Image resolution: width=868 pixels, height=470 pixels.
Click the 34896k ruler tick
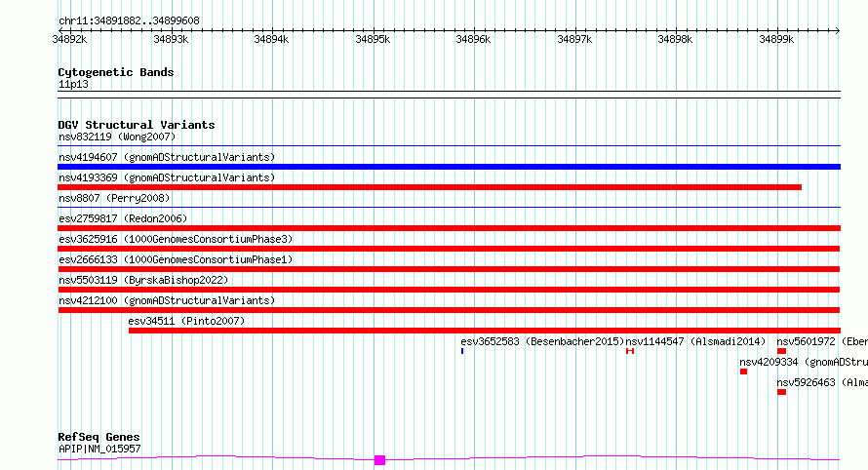pyautogui.click(x=473, y=39)
